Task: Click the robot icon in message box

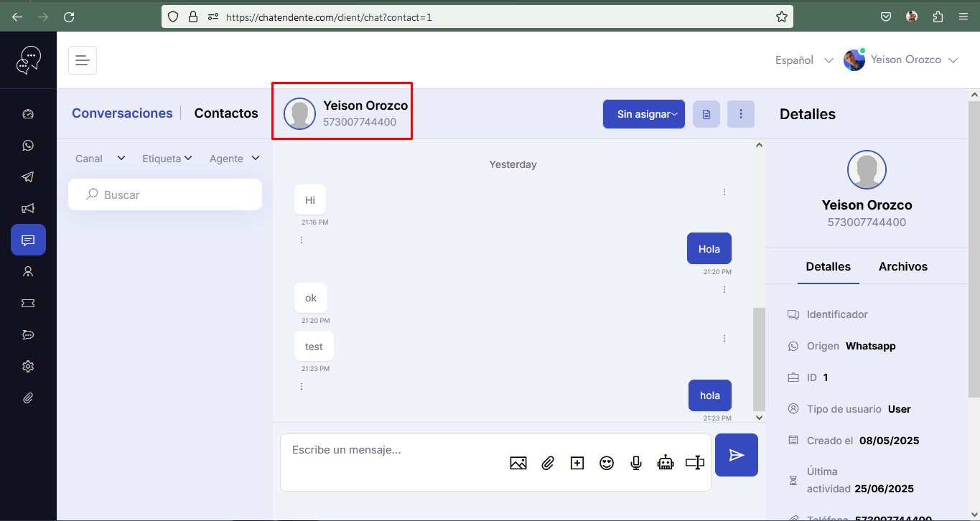Action: pos(666,464)
